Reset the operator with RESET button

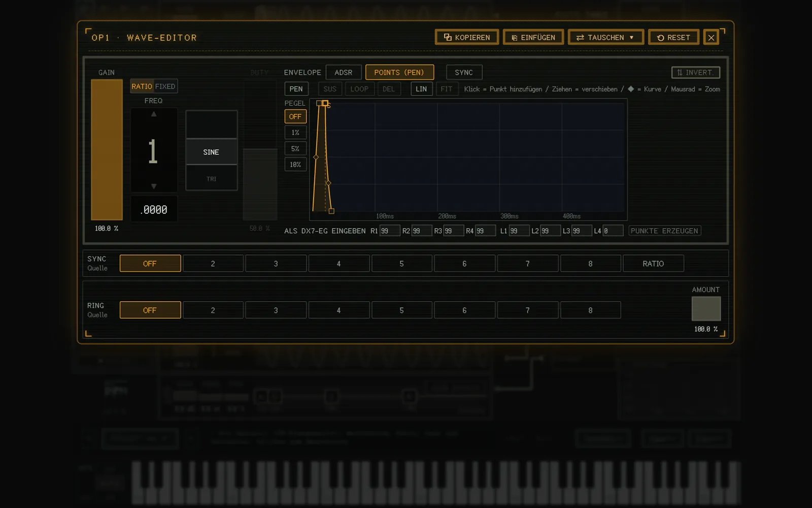[674, 37]
